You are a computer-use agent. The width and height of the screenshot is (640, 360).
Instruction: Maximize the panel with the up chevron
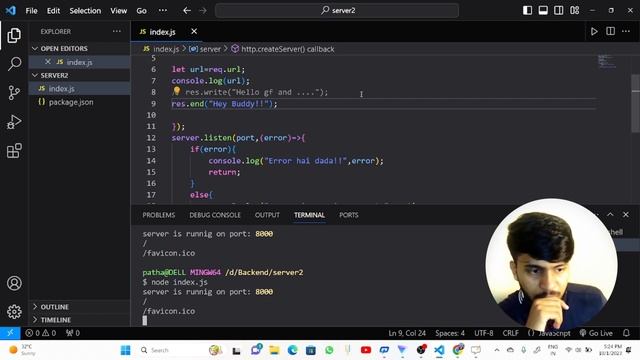610,214
